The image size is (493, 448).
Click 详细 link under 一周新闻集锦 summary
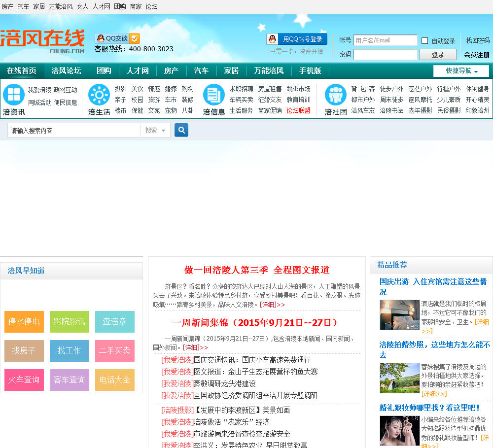pyautogui.click(x=195, y=347)
